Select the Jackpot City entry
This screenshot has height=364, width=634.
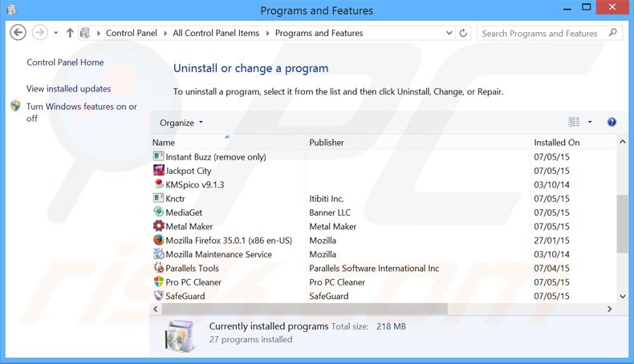(189, 171)
